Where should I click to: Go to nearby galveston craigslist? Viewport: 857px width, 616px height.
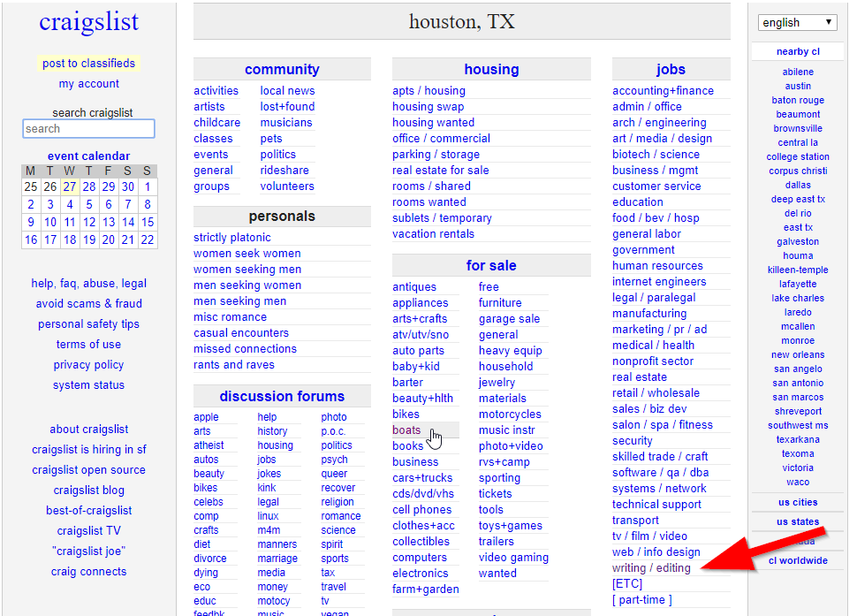coord(798,241)
